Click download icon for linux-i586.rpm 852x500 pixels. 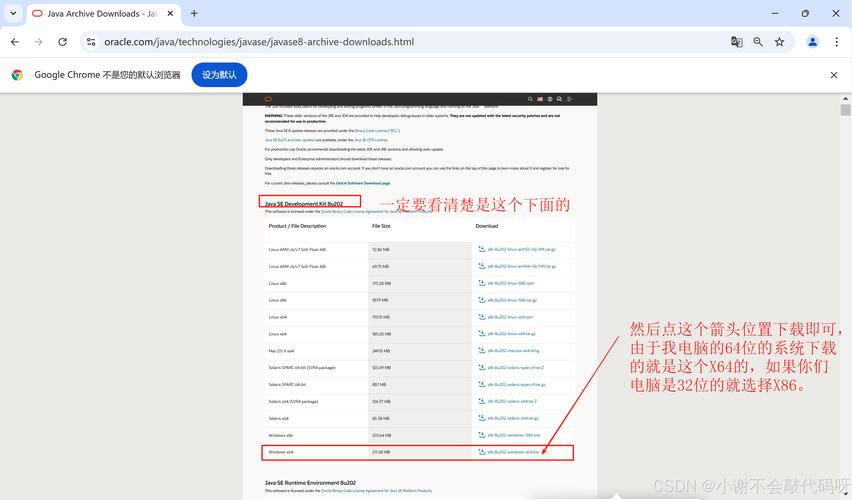481,283
